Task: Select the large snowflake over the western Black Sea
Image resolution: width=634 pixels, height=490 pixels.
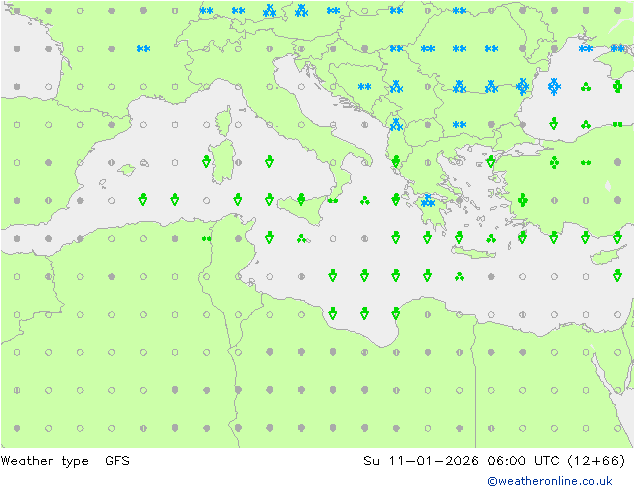Action: pos(554,87)
